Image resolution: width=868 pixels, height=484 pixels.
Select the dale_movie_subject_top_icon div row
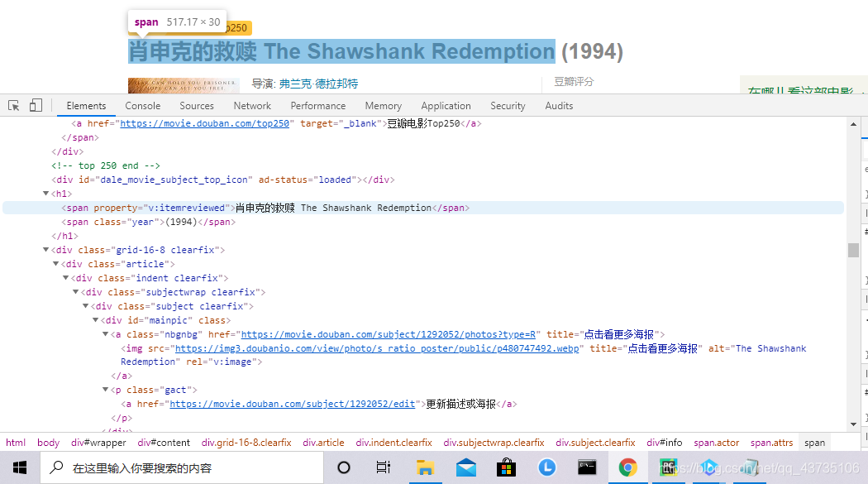coord(222,180)
